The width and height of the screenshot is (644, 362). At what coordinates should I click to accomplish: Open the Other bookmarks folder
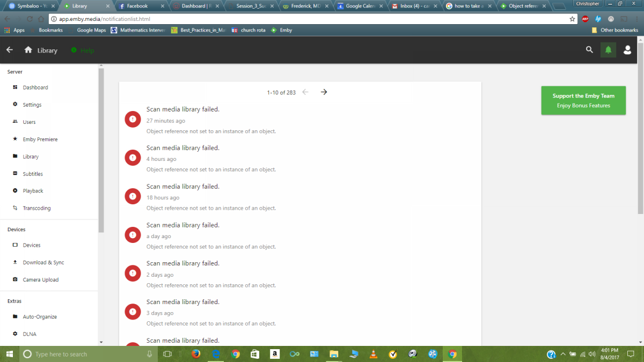click(614, 31)
